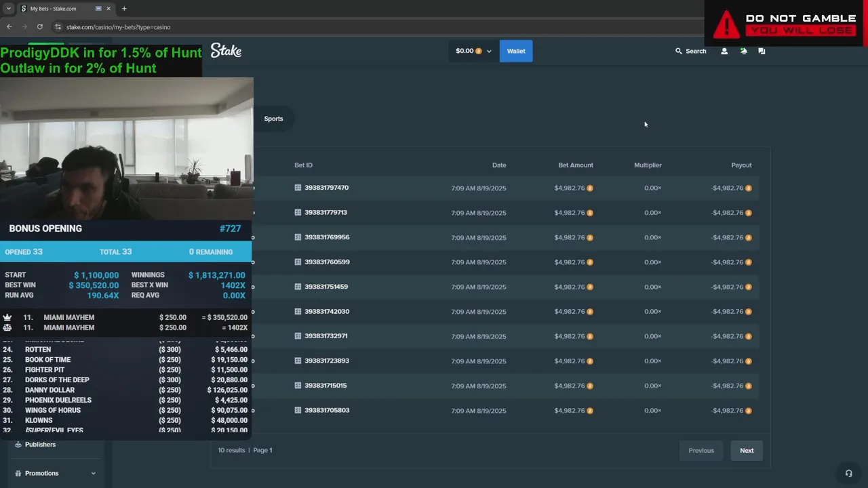Click bet receipt icon beside 393831769956
This screenshot has height=488, width=868.
point(298,237)
